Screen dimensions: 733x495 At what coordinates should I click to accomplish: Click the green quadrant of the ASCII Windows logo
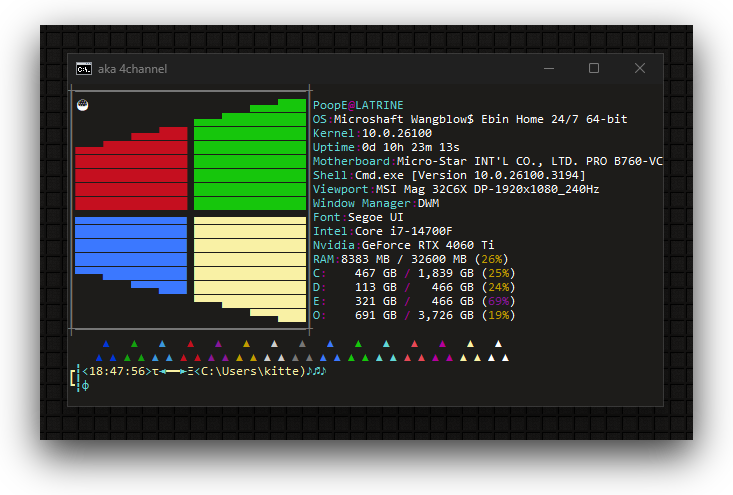click(250, 155)
